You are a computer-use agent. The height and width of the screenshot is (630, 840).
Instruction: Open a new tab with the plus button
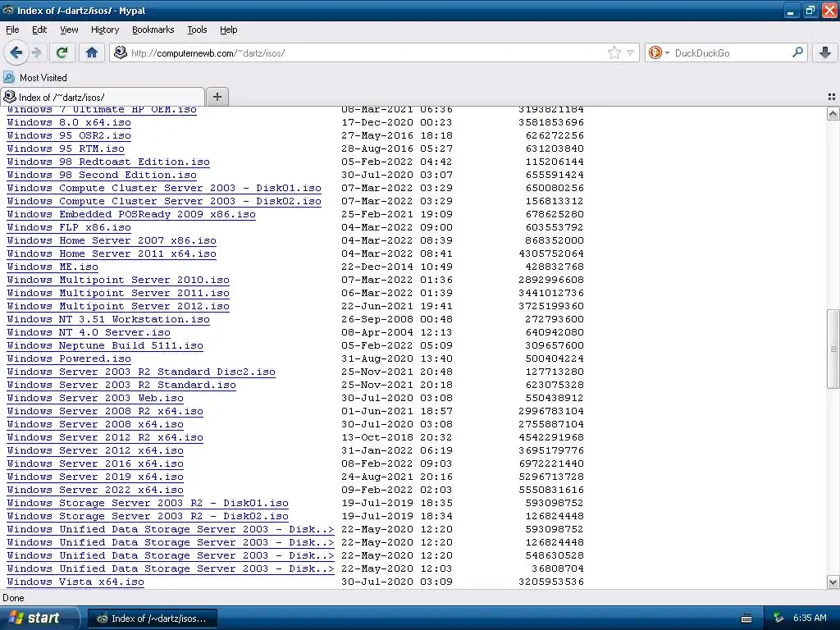click(x=217, y=97)
